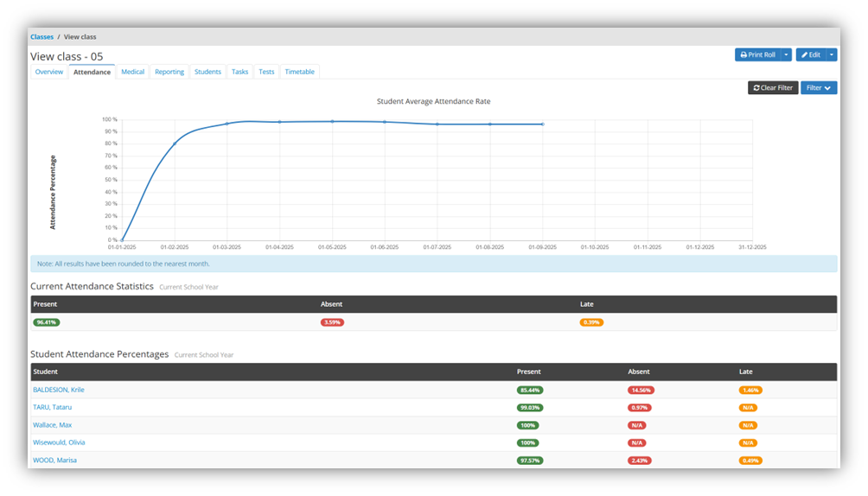This screenshot has width=868, height=496.
Task: Open Wisewould, Olivia student link
Action: [x=59, y=442]
